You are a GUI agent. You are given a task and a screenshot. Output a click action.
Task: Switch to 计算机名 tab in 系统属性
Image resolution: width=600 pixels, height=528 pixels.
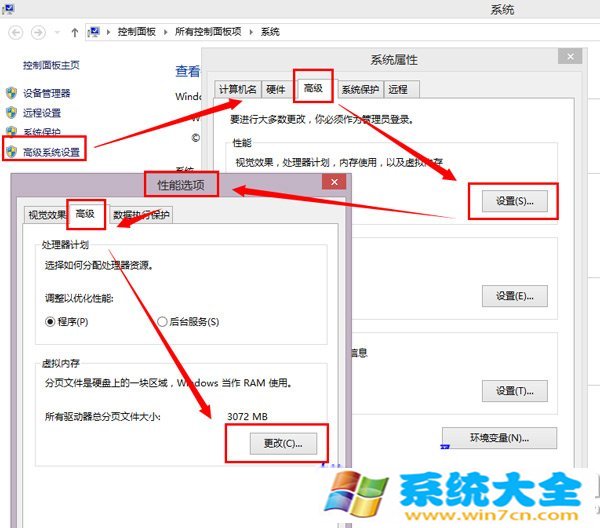[238, 90]
